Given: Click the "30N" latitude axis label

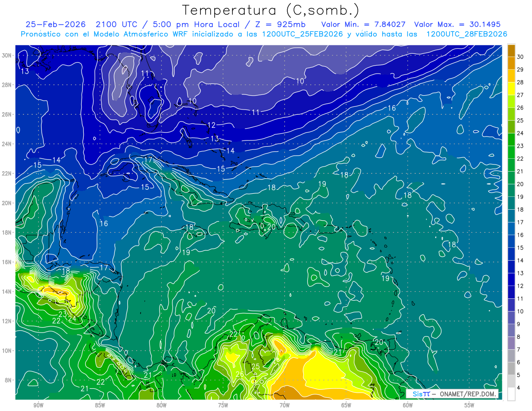Looking at the screenshot, I should click(x=7, y=55).
